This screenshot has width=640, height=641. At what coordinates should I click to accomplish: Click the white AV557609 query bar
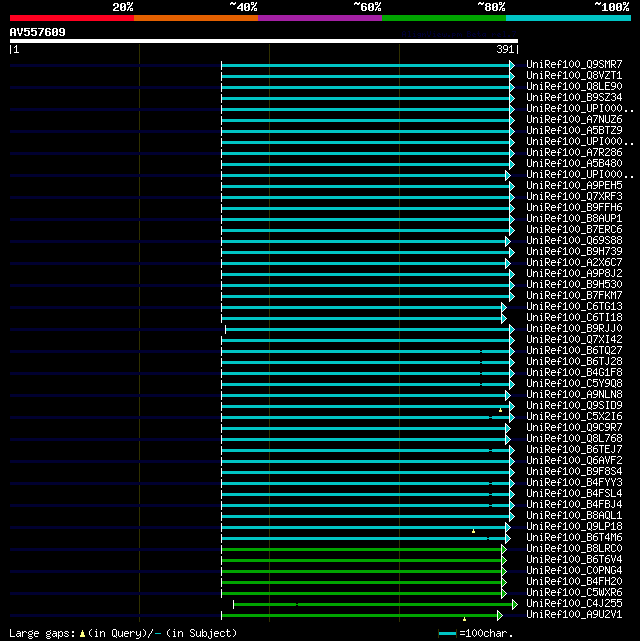pos(264,41)
